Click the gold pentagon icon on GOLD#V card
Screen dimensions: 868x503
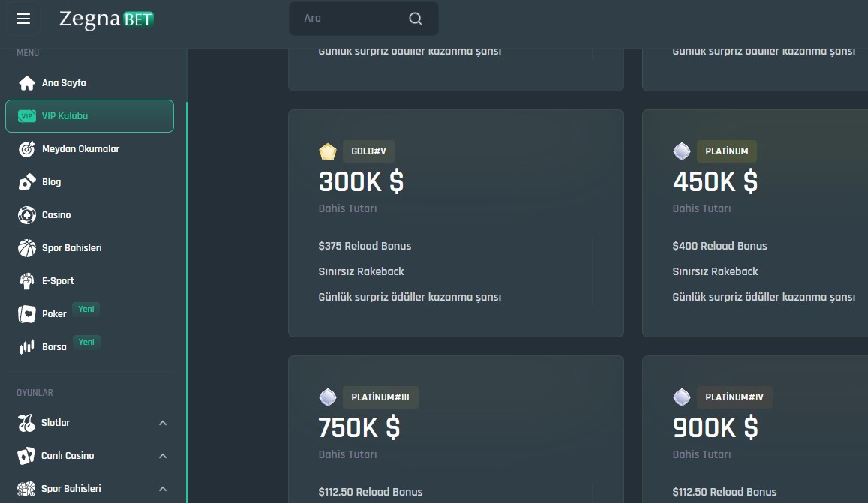(328, 151)
